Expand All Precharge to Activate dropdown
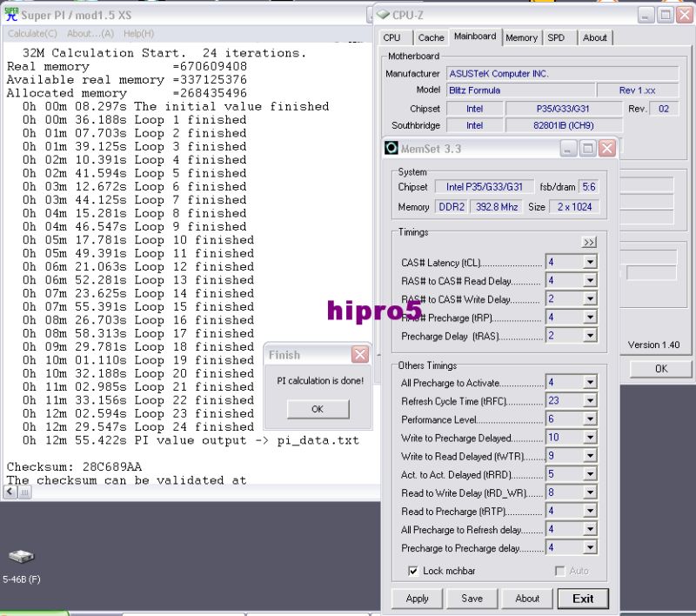Viewport: 696px width, 616px height. click(590, 383)
